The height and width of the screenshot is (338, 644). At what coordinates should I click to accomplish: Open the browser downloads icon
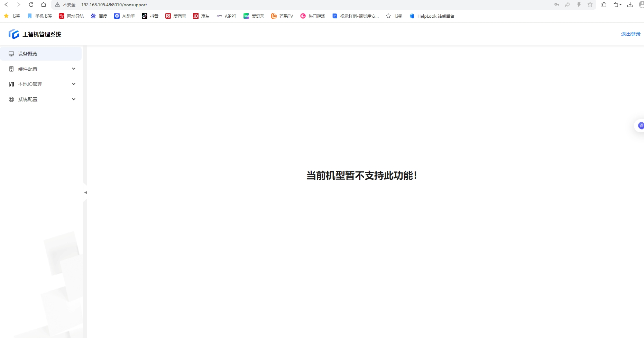pyautogui.click(x=630, y=5)
